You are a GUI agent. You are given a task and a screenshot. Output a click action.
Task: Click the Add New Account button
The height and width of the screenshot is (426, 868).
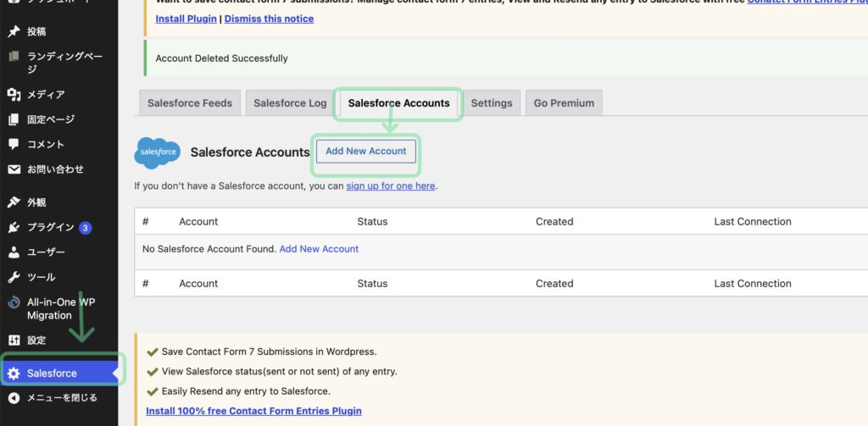[366, 151]
